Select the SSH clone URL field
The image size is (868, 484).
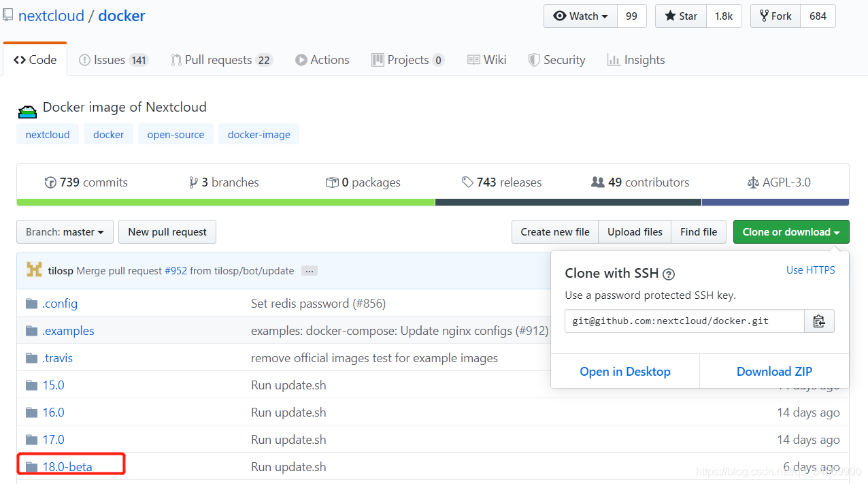(x=684, y=321)
